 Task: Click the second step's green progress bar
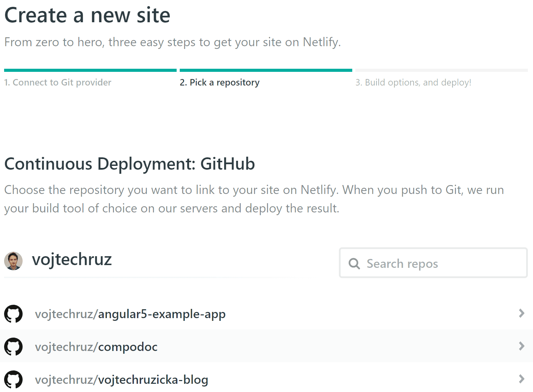click(x=266, y=70)
